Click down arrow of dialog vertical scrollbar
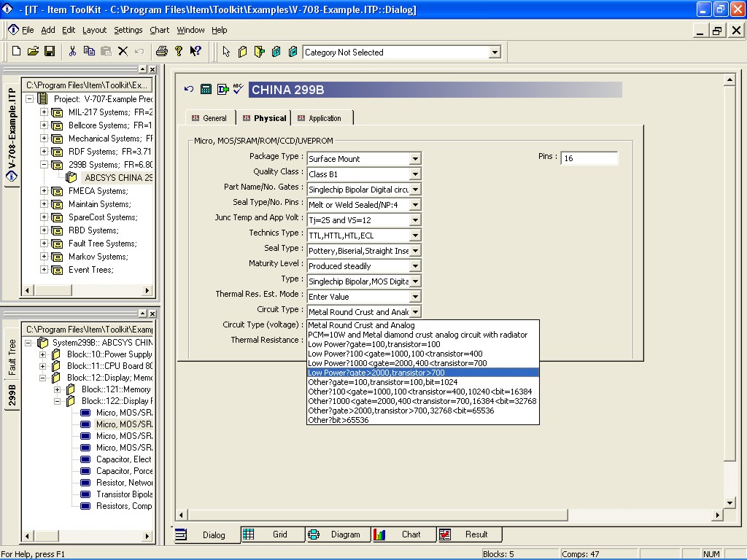Screen dimensions: 747x560 (729, 502)
